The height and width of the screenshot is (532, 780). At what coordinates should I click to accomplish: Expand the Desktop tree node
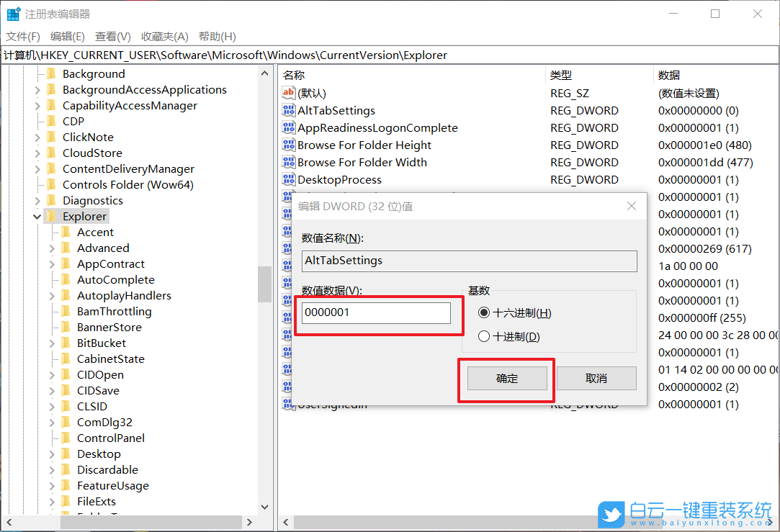[50, 454]
